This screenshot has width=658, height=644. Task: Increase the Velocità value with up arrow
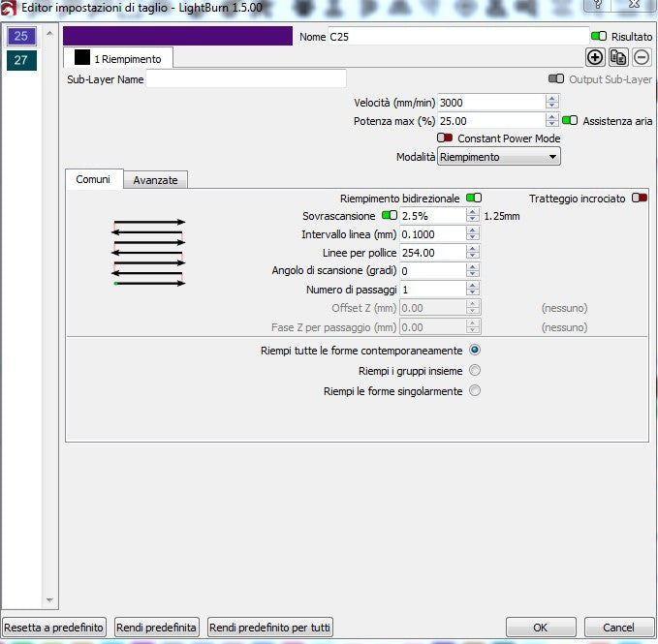tap(552, 98)
